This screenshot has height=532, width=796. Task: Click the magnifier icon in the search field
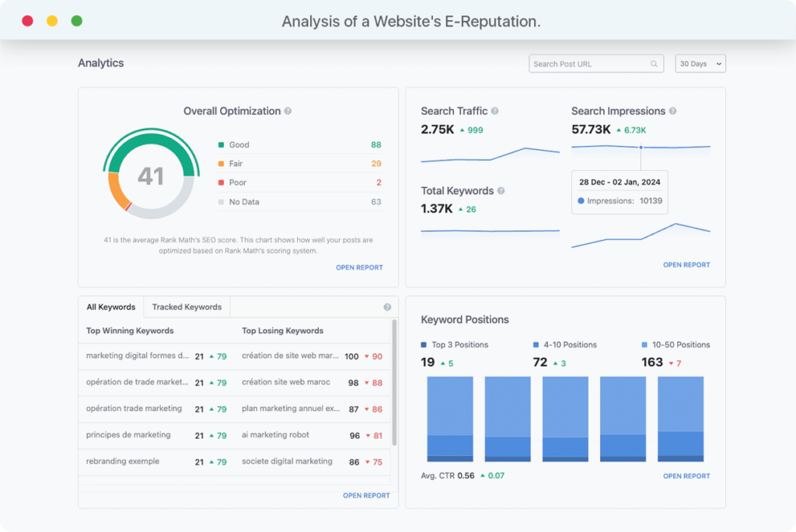click(653, 63)
